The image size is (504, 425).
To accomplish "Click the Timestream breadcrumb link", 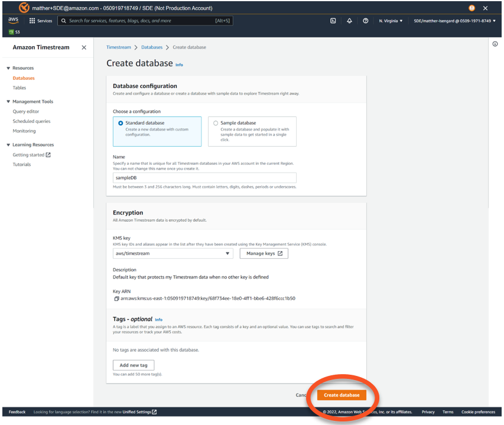I will 119,47.
